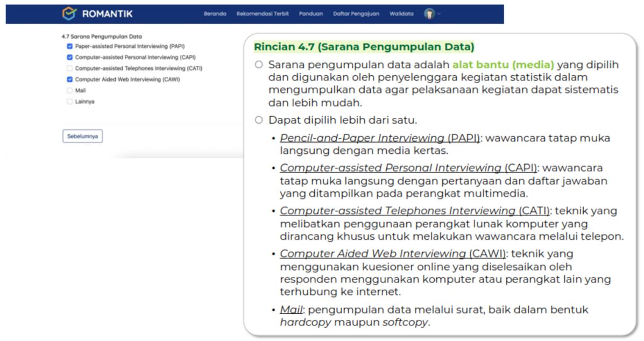Enable the Computer-assisted Telephones Interviewing (CATI) checkbox
Viewport: 644px width, 341px height.
(x=70, y=68)
